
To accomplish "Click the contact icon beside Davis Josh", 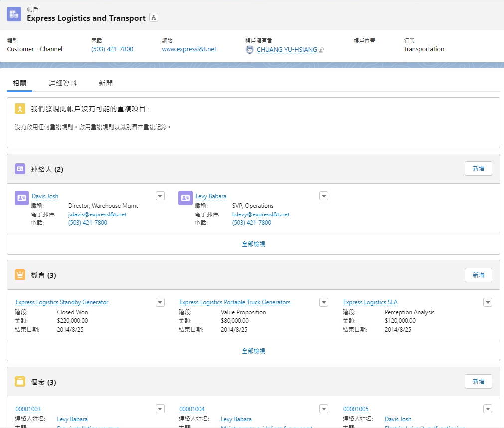I will [22, 198].
